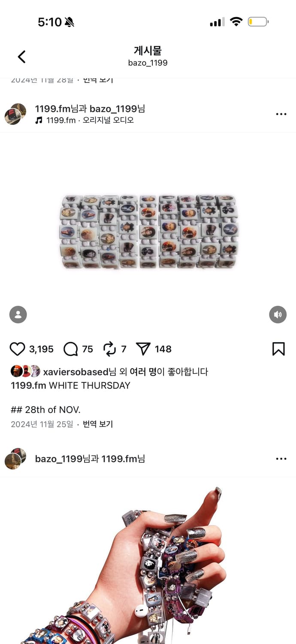296x644 pixels.
Task: Like the WHITE THURSDAY post with heart icon
Action: tap(17, 349)
